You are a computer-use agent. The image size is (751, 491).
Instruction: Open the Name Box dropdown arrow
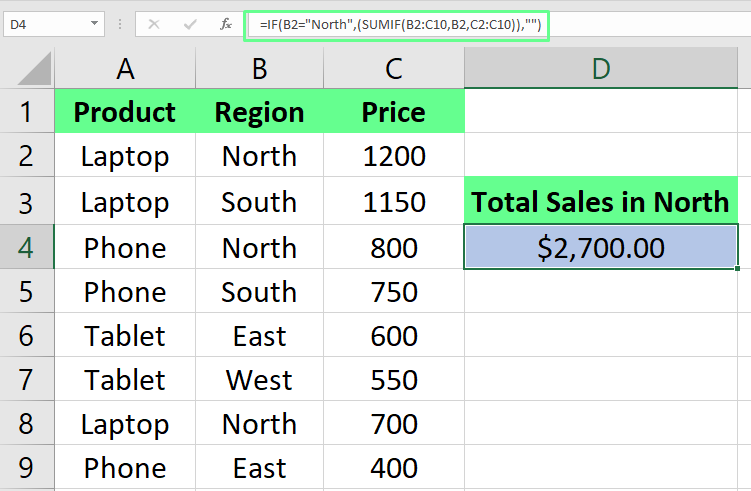pos(94,24)
